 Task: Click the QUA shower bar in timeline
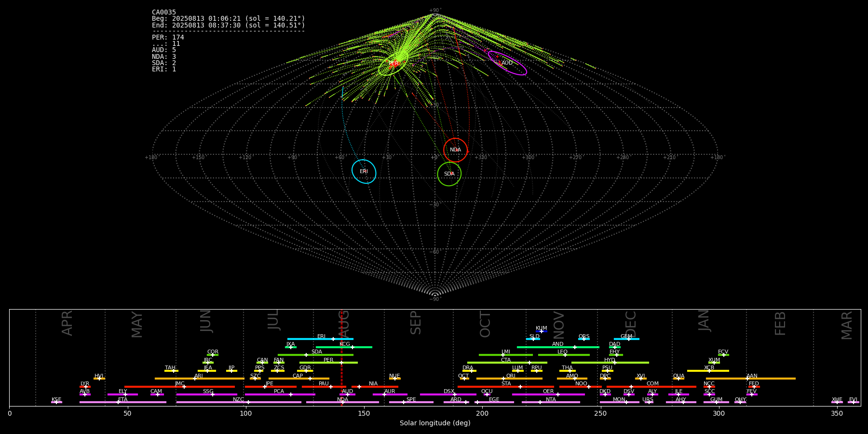(678, 379)
